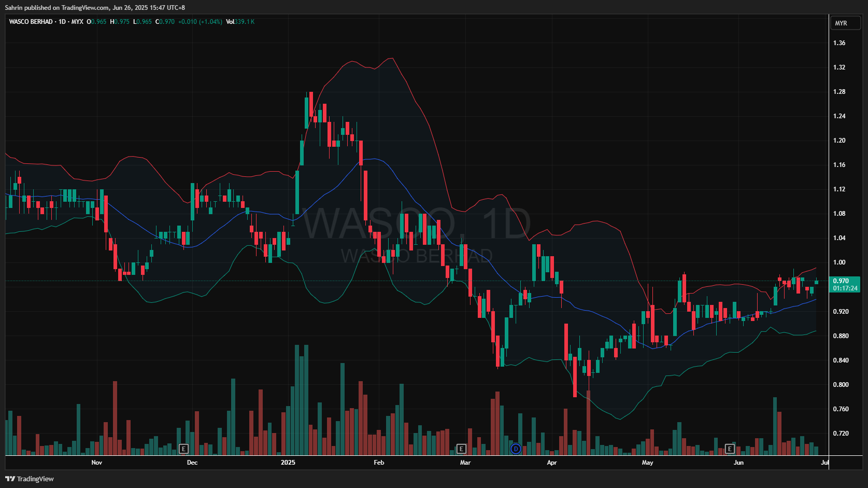Click the 0.920 price axis label
The height and width of the screenshot is (488, 868).
(841, 312)
